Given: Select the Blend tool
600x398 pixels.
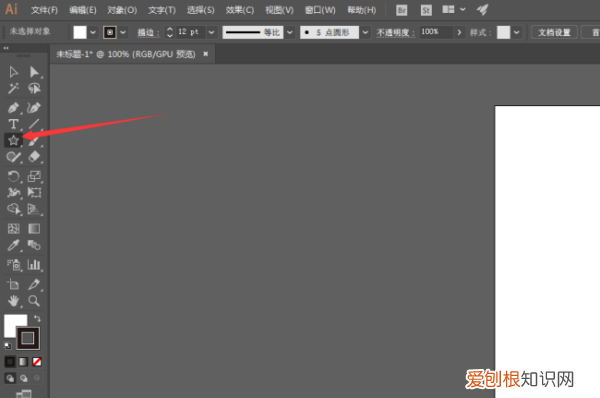Looking at the screenshot, I should tap(34, 245).
